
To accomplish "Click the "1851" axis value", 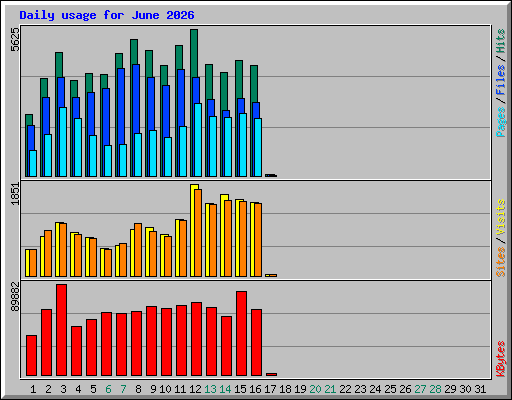I will [x=15, y=194].
